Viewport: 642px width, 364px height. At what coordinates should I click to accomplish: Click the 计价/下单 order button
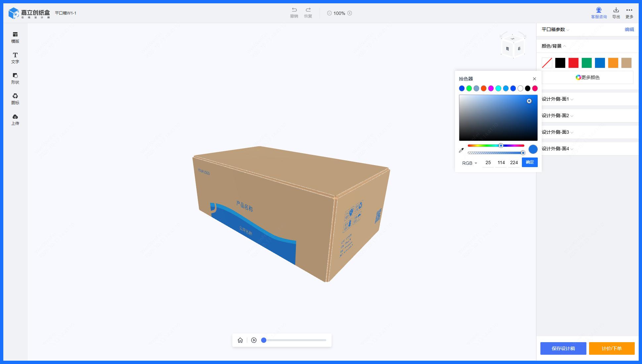click(612, 348)
